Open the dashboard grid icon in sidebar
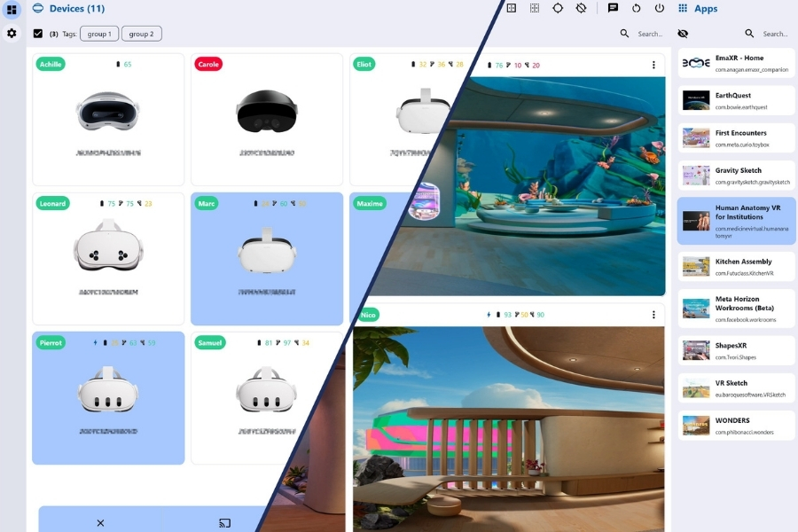The image size is (798, 532). 12,10
